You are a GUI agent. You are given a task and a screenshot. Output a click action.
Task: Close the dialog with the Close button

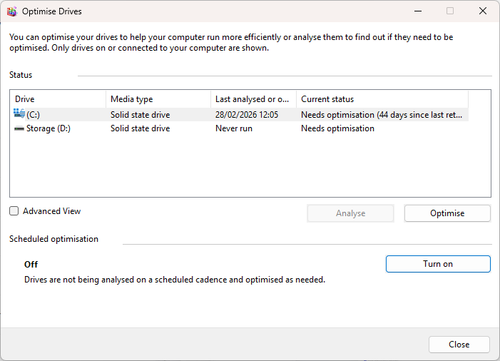[x=459, y=344]
